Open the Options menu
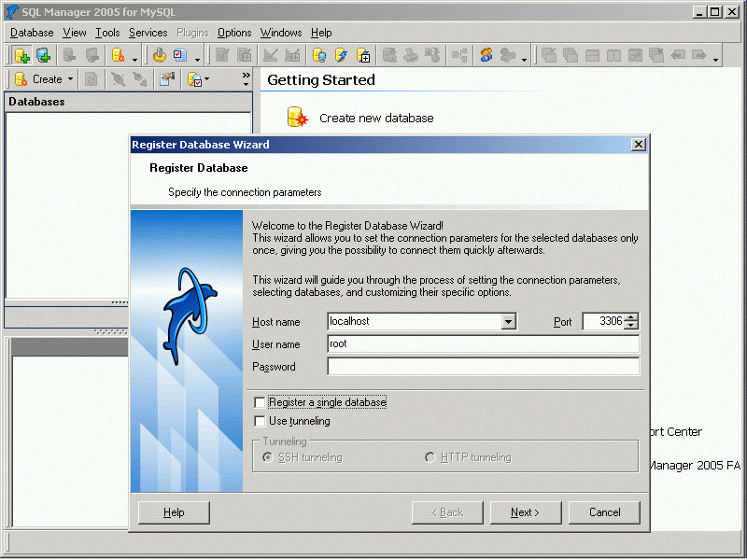 tap(234, 33)
